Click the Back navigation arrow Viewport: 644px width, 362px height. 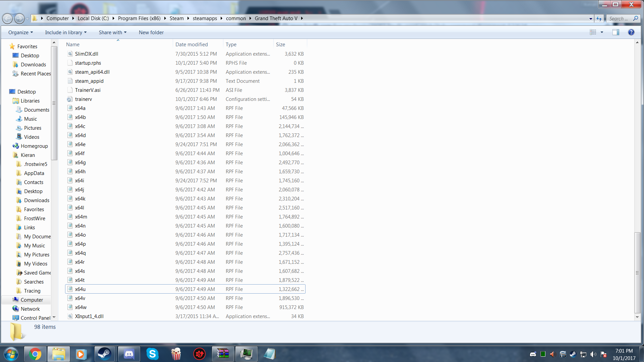7,19
